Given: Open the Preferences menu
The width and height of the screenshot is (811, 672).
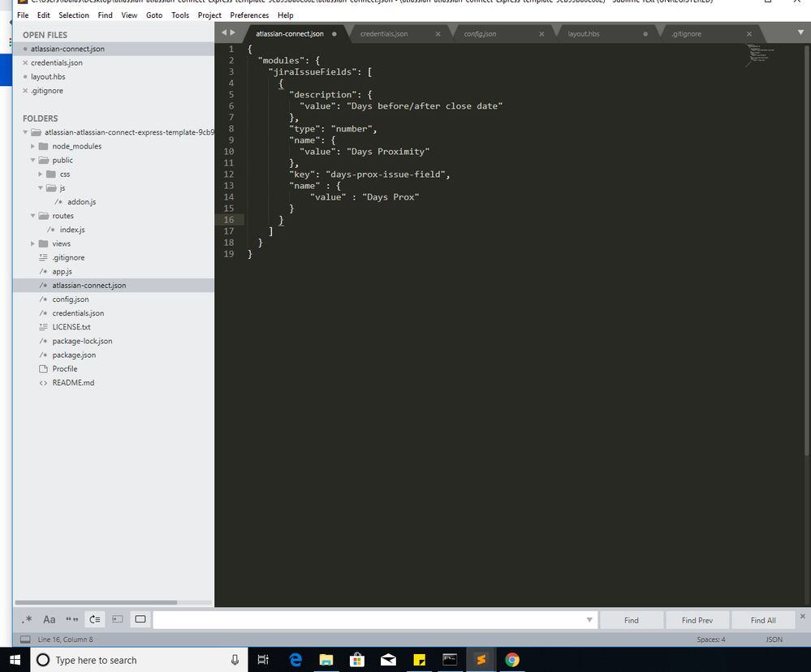Looking at the screenshot, I should pyautogui.click(x=249, y=15).
